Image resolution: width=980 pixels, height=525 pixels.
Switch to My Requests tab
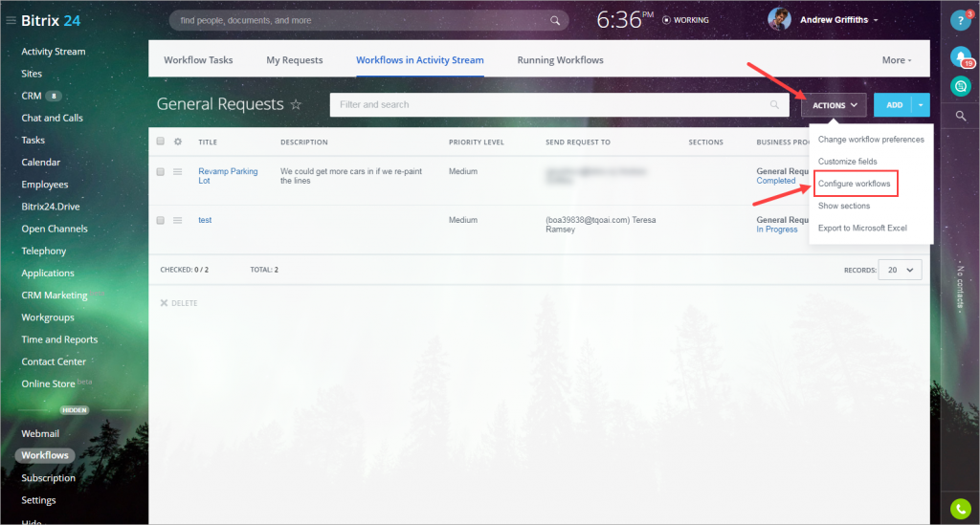click(295, 60)
